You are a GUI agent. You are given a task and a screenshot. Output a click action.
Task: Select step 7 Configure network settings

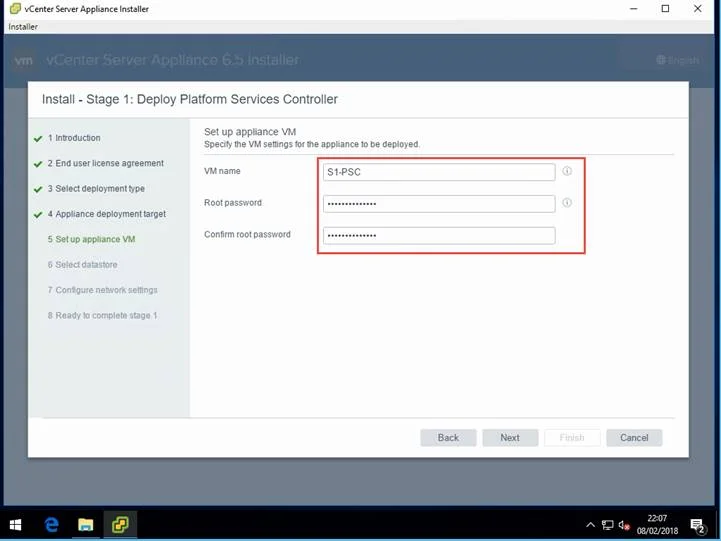point(103,290)
